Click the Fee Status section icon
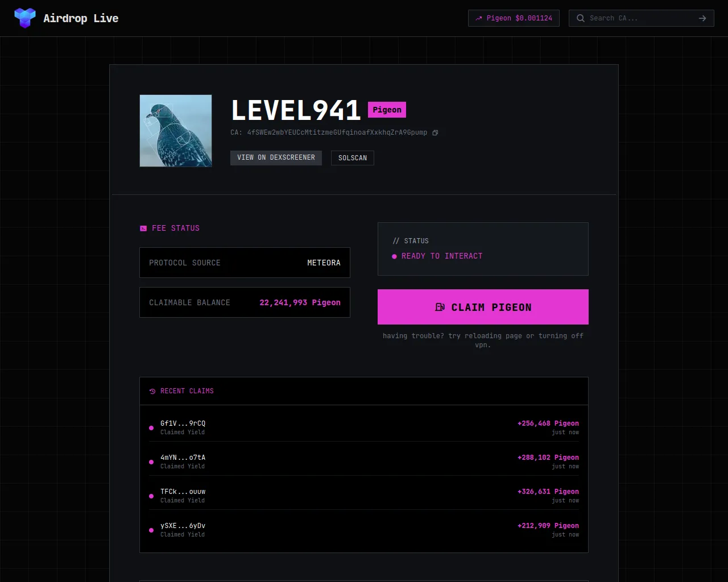This screenshot has height=582, width=728. coord(143,228)
